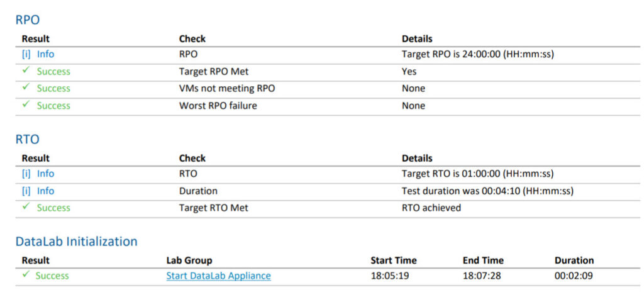Click the Target RPO is 24:00:00 detail text

pyautogui.click(x=477, y=54)
